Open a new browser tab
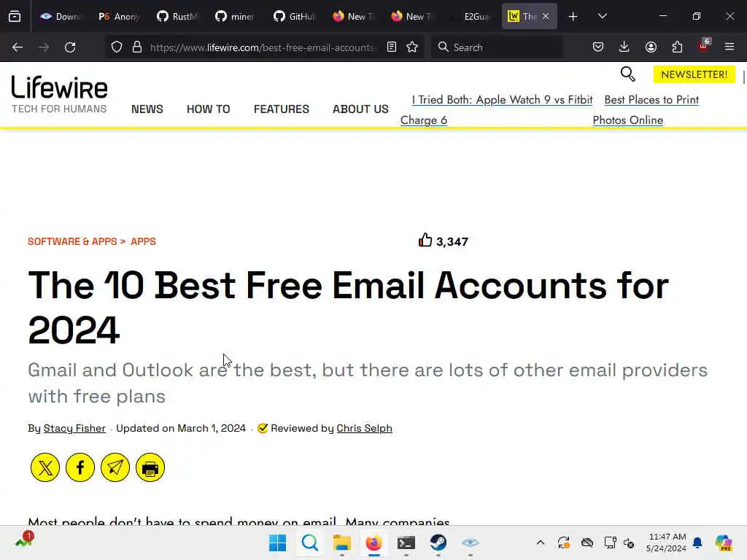The image size is (747, 560). tap(573, 17)
